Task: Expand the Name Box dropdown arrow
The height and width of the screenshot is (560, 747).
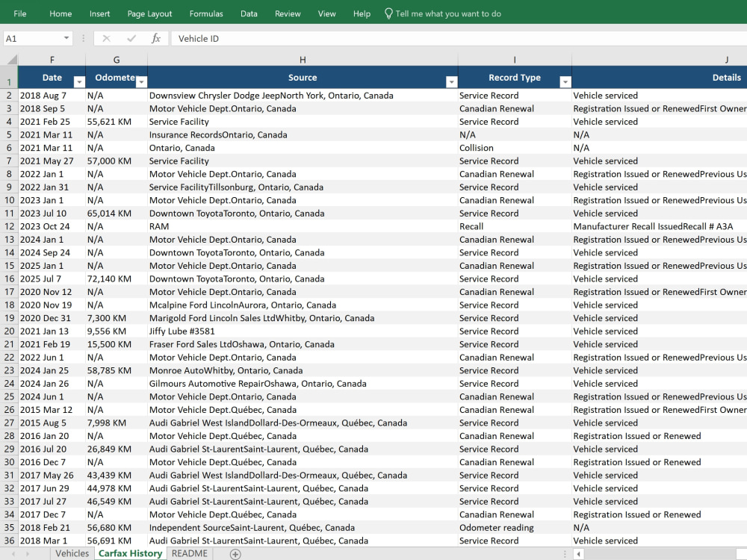Action: click(66, 38)
